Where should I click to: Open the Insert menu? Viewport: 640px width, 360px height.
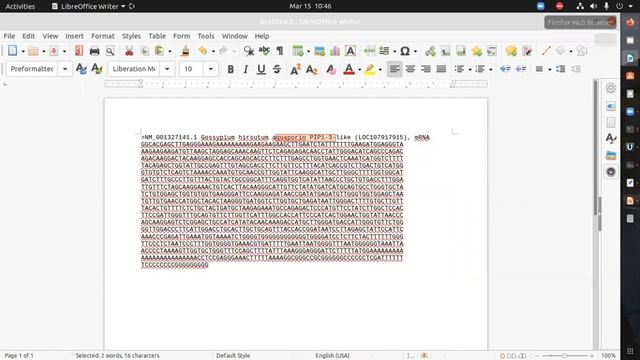74,36
